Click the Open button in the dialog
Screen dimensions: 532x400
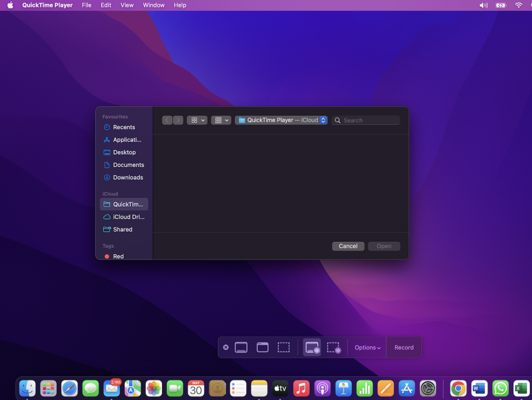click(x=384, y=246)
